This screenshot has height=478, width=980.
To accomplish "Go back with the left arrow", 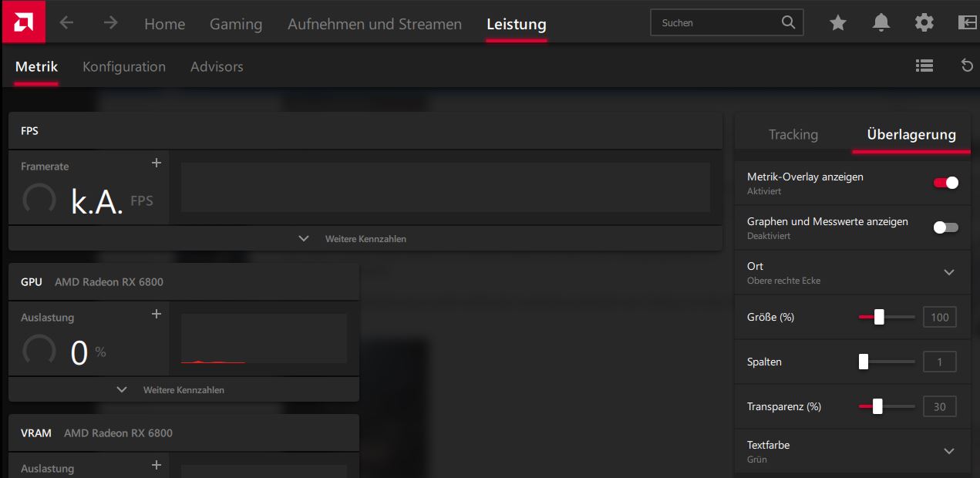I will 66,22.
